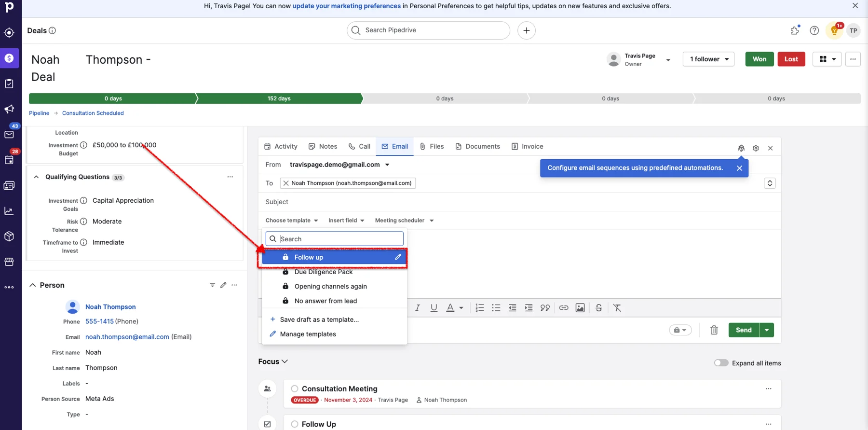The width and height of the screenshot is (868, 430).
Task: Open the Leads radar icon in sidebar
Action: [9, 33]
